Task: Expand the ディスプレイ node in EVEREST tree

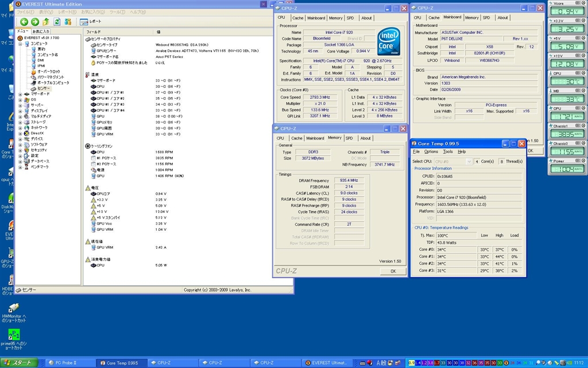Action: click(x=20, y=111)
